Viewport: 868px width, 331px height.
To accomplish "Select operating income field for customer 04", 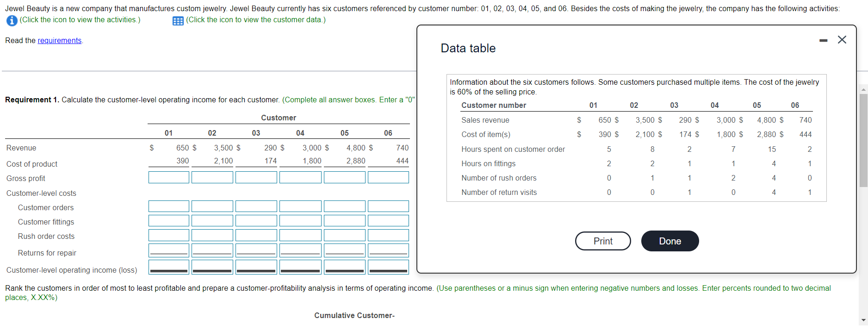I will pos(300,267).
